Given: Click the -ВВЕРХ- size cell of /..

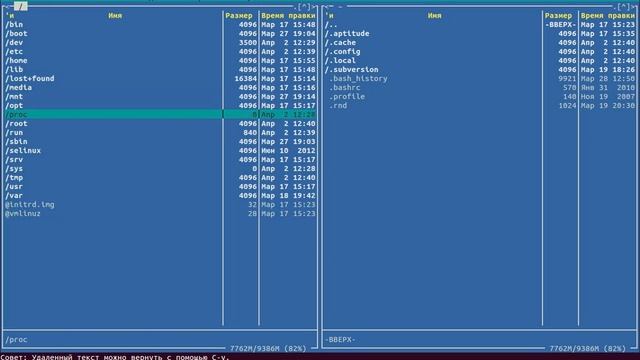Looking at the screenshot, I should (560, 24).
